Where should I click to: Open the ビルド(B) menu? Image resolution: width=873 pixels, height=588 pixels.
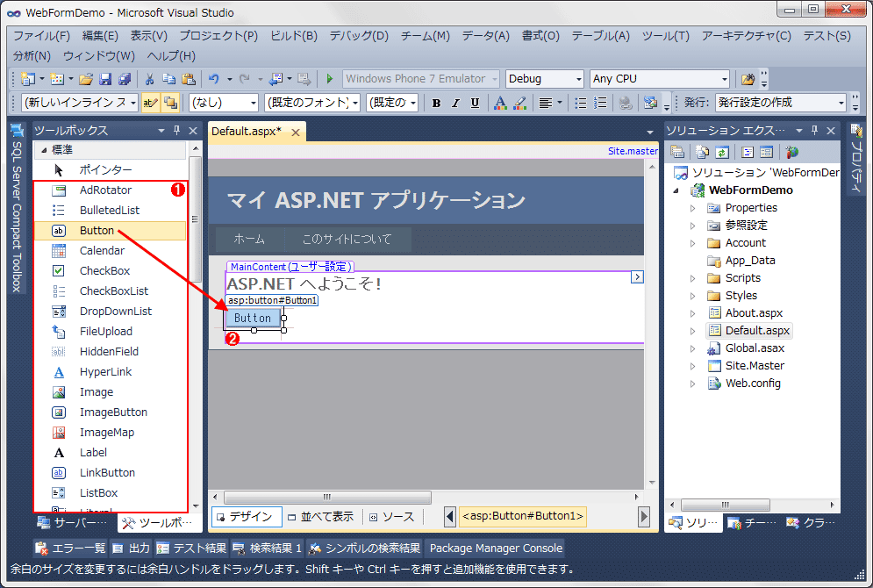coord(293,36)
